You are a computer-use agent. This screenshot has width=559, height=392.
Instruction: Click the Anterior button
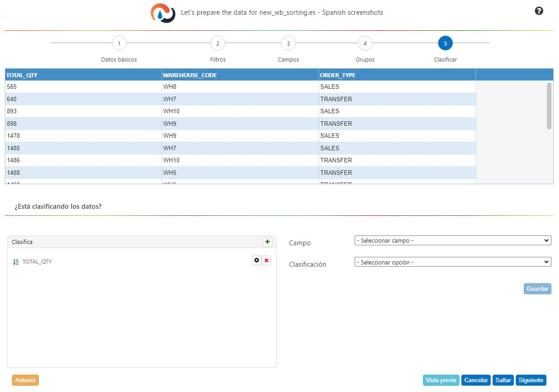coord(25,380)
